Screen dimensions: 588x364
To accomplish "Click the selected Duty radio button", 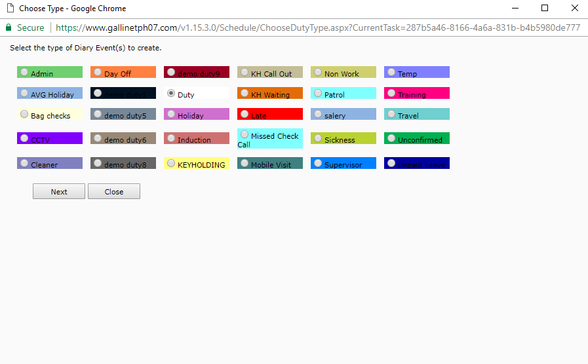I will pos(171,94).
